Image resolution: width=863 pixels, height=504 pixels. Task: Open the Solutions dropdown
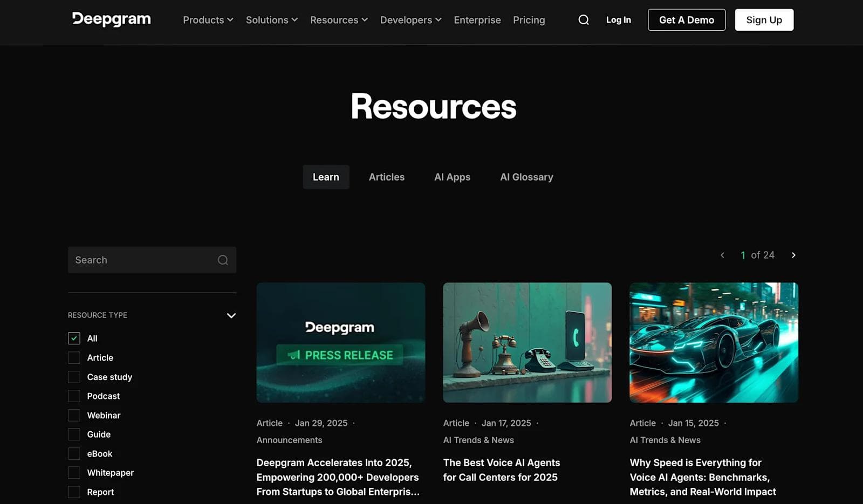(271, 19)
